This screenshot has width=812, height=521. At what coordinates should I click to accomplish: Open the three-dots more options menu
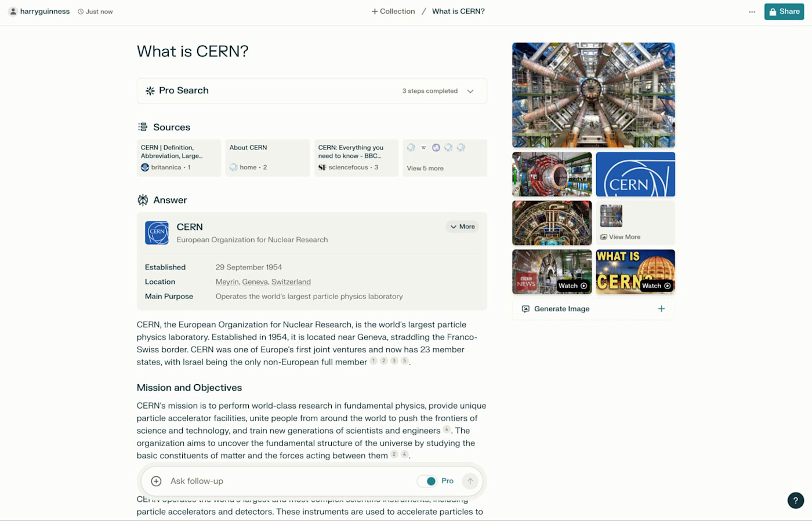pyautogui.click(x=752, y=12)
